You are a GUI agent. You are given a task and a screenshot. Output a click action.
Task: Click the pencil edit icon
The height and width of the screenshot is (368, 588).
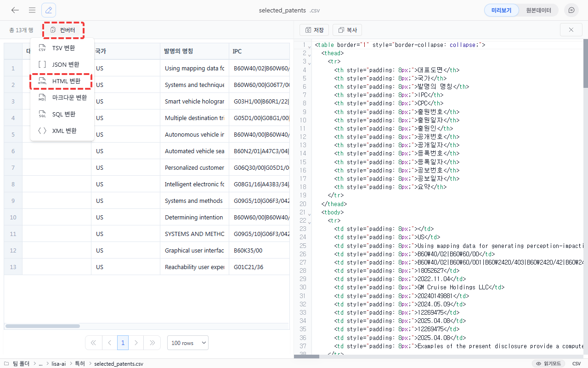point(49,10)
